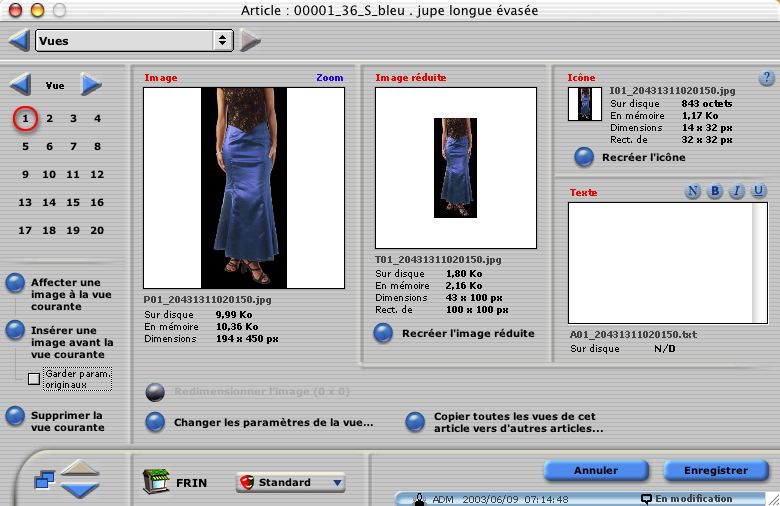Click the top-left blue back arrow
This screenshot has width=780, height=506.
click(x=18, y=41)
